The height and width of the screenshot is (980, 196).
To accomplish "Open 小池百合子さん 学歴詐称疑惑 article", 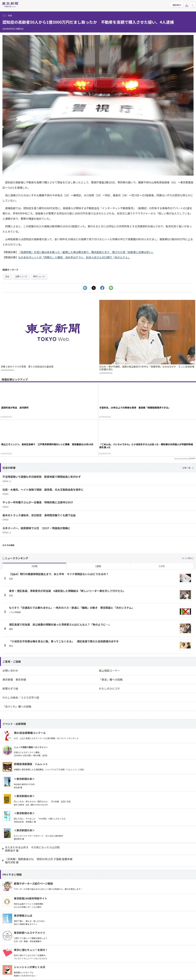I will [147, 446].
